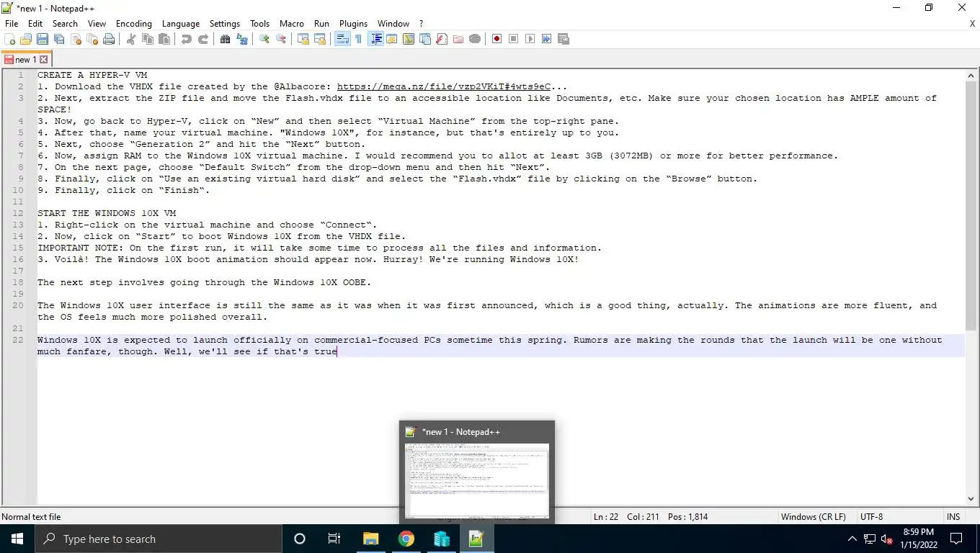This screenshot has width=980, height=553.
Task: Click the Close All toolbar icon
Action: click(92, 39)
